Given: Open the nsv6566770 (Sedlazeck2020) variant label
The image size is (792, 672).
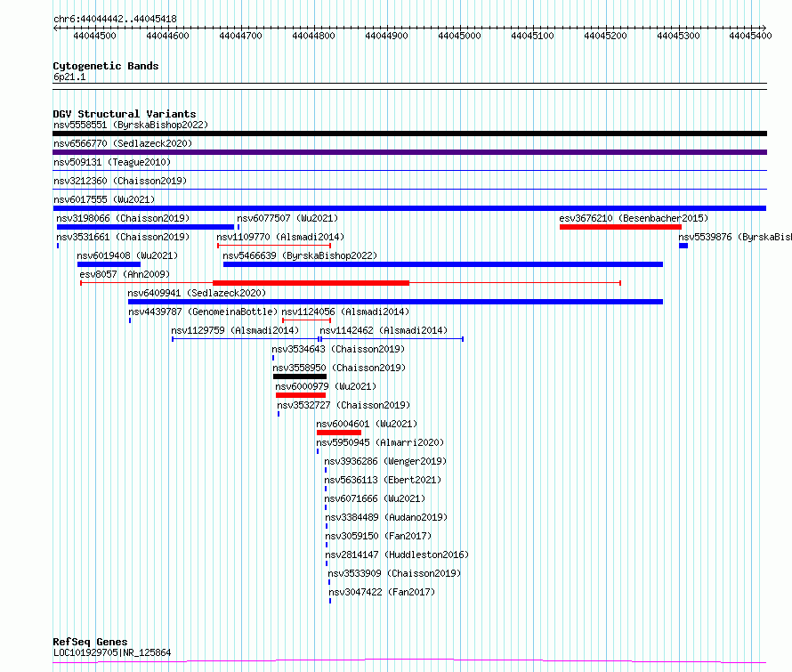Looking at the screenshot, I should [x=123, y=143].
